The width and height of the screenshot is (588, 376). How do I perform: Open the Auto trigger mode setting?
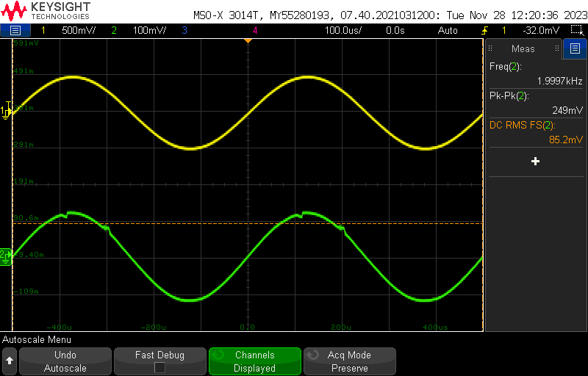tap(447, 30)
